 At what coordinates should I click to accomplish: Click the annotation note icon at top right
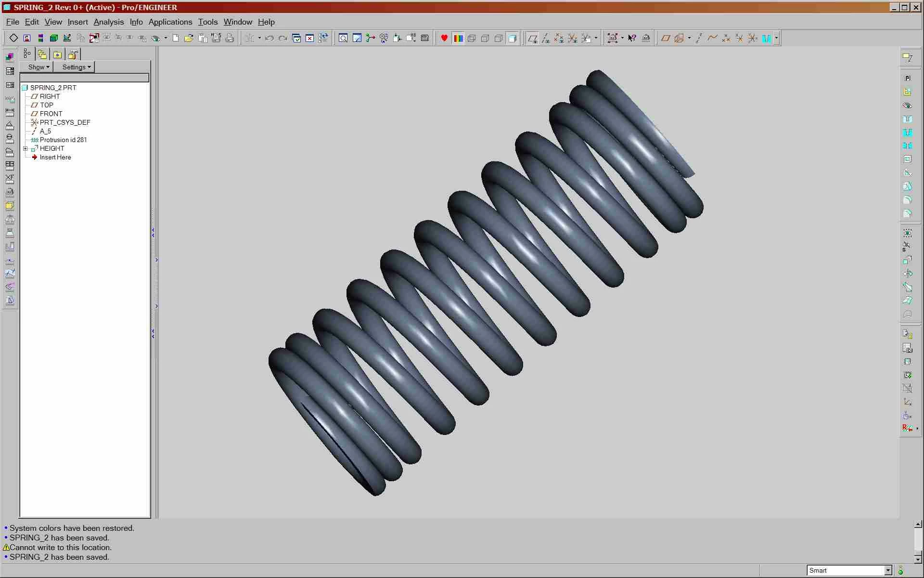pyautogui.click(x=908, y=57)
